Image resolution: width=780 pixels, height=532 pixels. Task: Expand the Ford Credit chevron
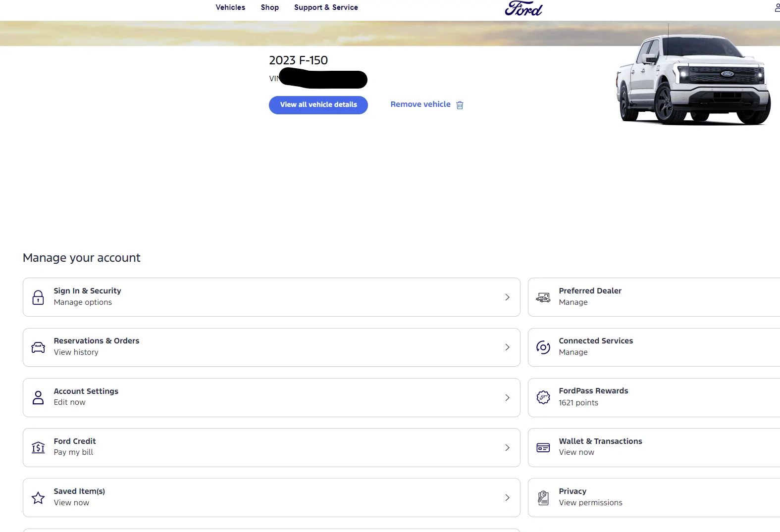(507, 447)
